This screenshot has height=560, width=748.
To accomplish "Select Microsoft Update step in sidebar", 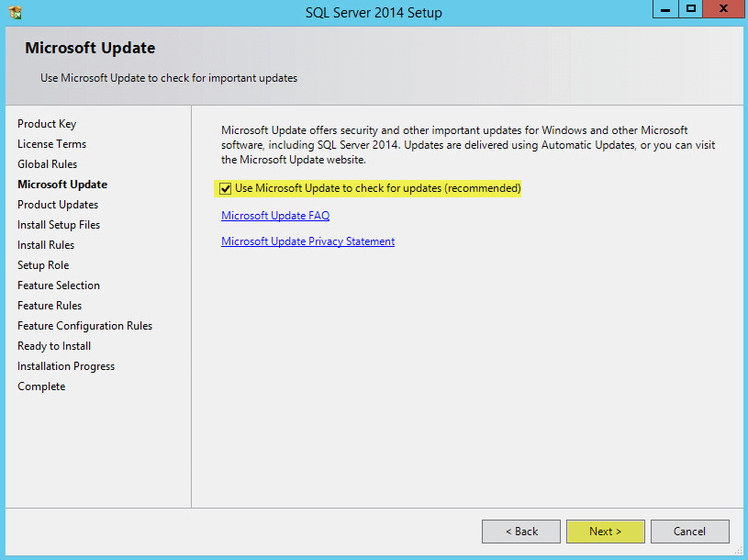I will pos(62,185).
